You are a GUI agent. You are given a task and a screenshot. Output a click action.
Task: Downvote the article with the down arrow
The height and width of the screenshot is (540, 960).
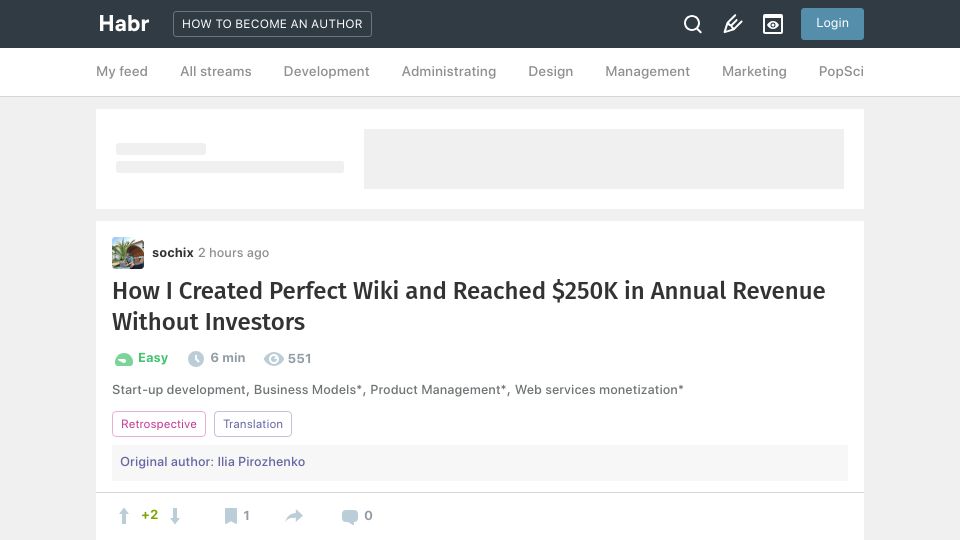[175, 516]
